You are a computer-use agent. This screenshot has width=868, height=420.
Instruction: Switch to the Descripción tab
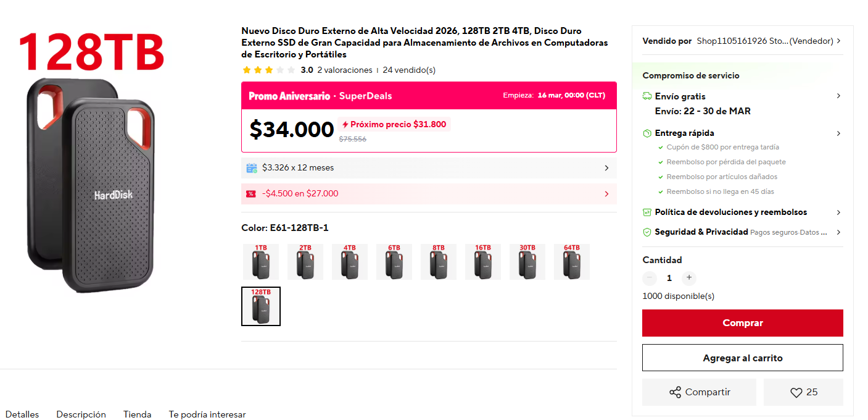click(x=81, y=414)
